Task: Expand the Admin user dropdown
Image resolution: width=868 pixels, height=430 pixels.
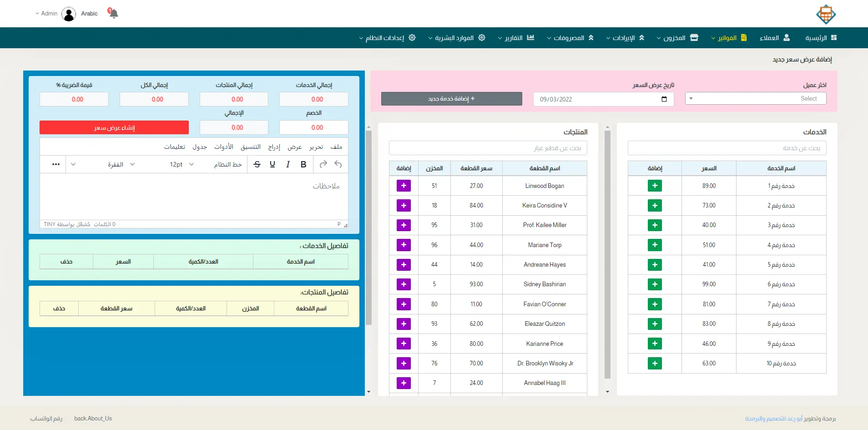Action: [x=46, y=14]
